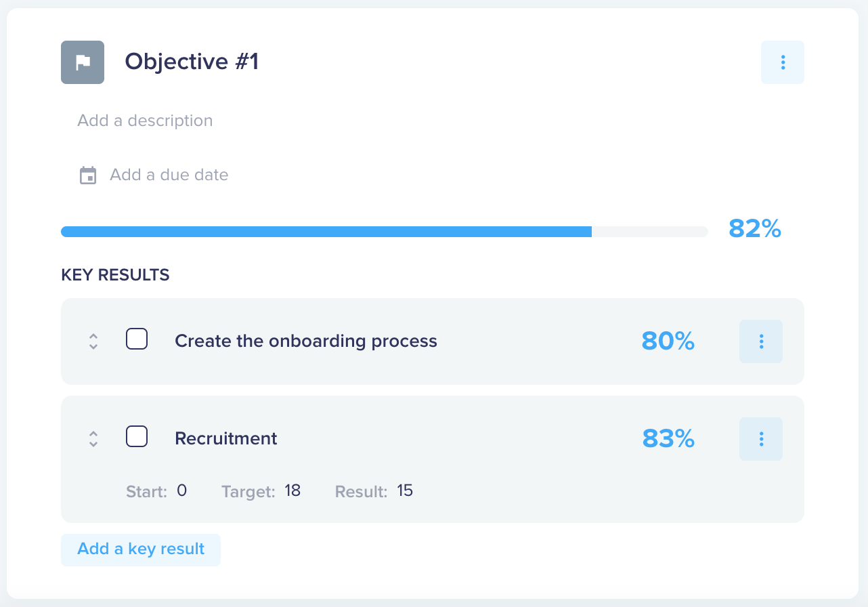Click the 82% overall progress value

[x=755, y=229]
